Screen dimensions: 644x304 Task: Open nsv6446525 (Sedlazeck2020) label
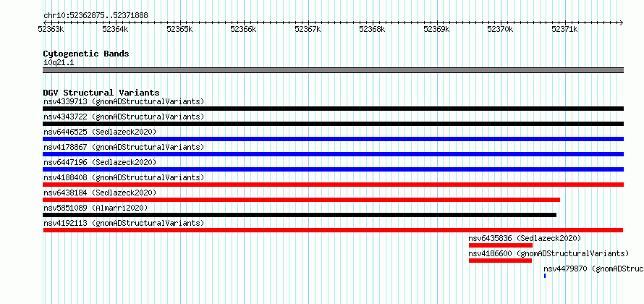point(100,132)
